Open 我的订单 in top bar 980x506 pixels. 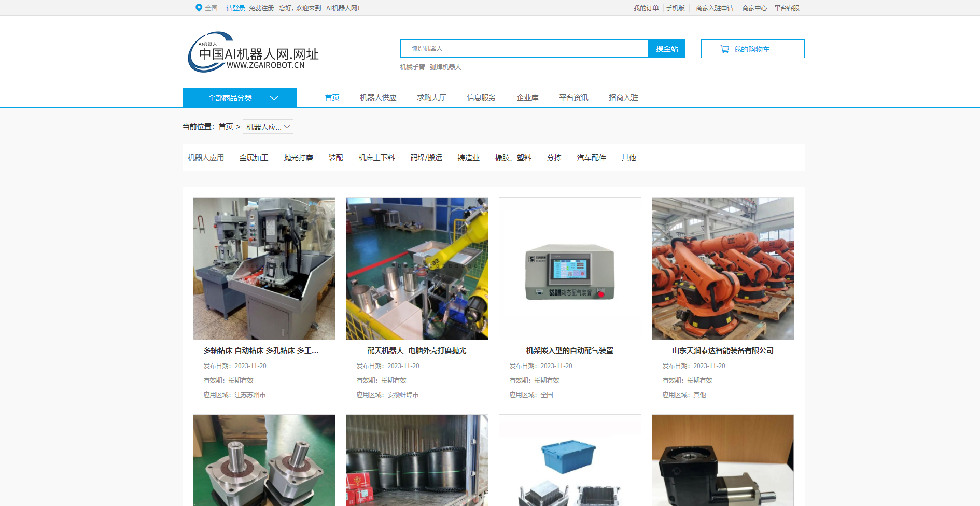pyautogui.click(x=646, y=8)
